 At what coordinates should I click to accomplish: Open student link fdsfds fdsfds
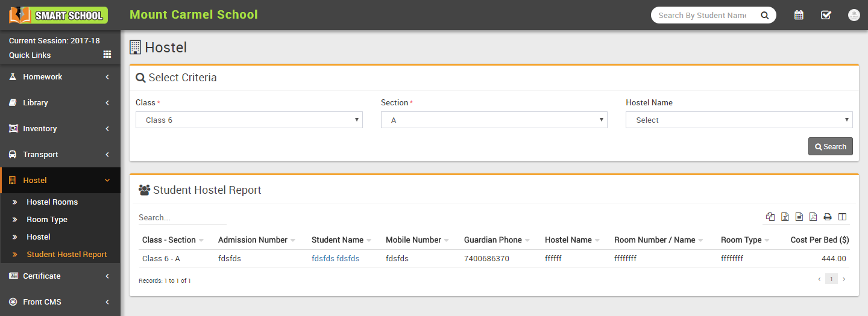(x=335, y=259)
